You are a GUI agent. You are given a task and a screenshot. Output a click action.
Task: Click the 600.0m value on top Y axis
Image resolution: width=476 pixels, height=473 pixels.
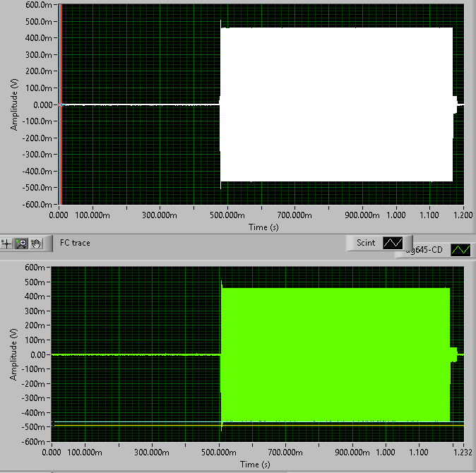(38, 5)
